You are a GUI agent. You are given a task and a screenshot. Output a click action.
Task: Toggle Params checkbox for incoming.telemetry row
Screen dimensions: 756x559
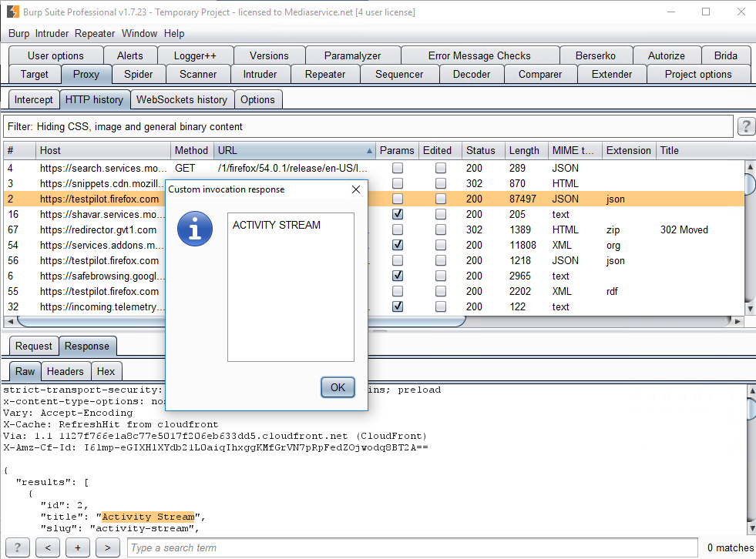click(x=398, y=306)
